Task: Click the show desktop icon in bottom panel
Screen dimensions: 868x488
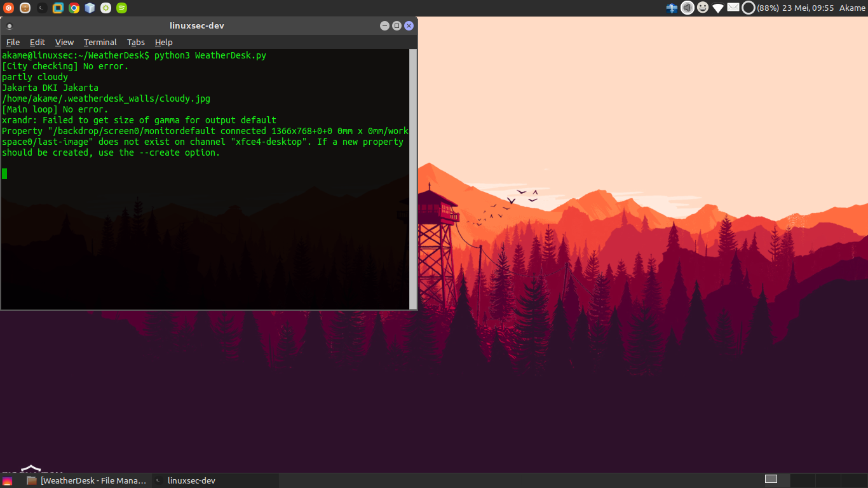Action: 8,481
